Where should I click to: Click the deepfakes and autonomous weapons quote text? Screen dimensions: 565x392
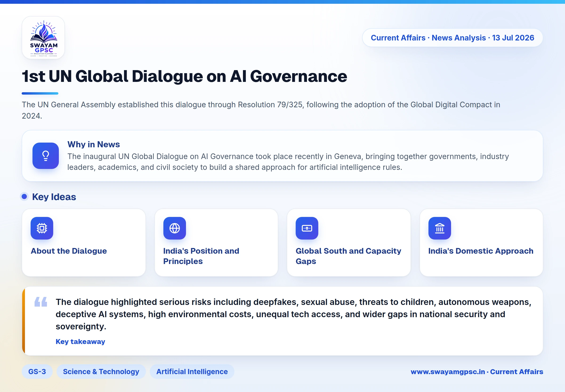coord(293,314)
